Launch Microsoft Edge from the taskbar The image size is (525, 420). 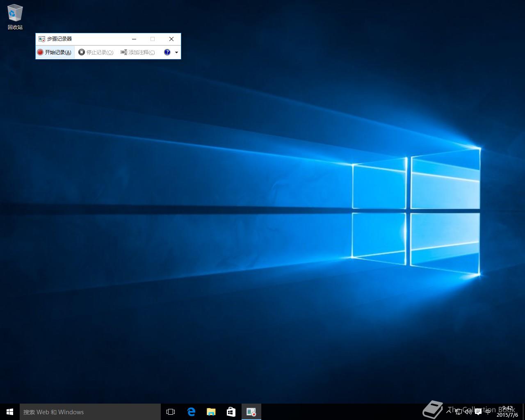tap(191, 412)
